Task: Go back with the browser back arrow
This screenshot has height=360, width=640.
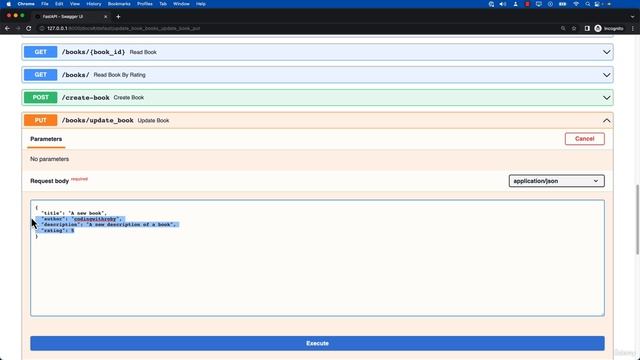Action: [7, 29]
